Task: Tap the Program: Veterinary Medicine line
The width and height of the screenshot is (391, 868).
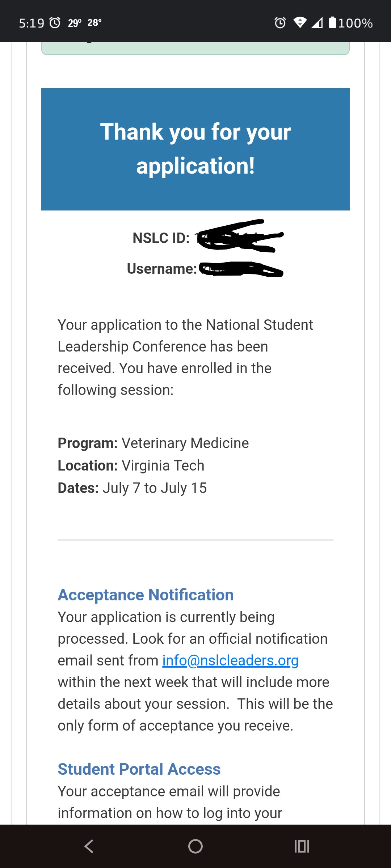Action: click(x=153, y=443)
